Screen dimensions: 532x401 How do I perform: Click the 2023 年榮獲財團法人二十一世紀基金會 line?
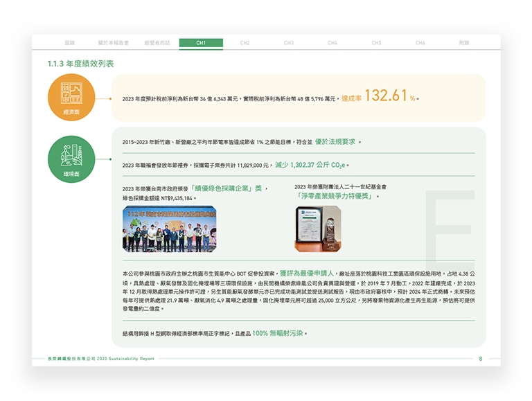click(340, 187)
